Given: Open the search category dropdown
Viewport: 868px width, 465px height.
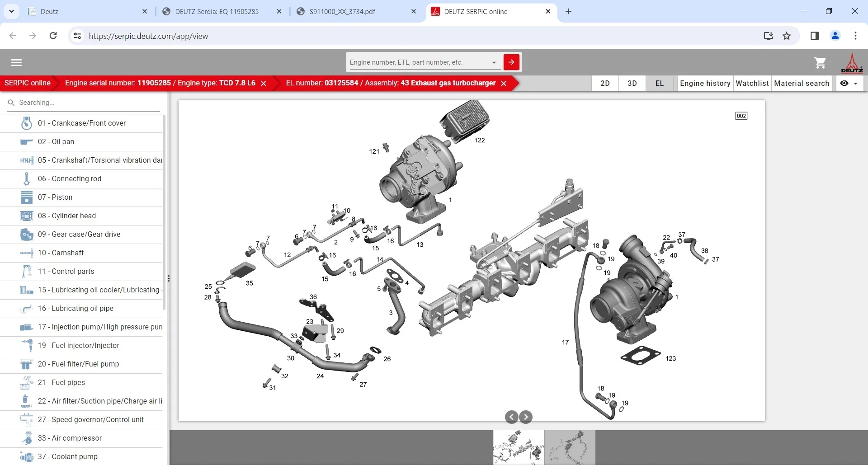Looking at the screenshot, I should point(493,62).
